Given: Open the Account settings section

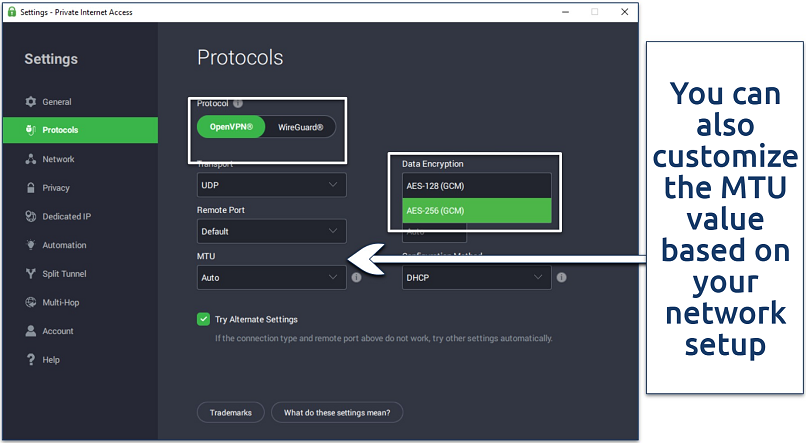Looking at the screenshot, I should [x=80, y=331].
